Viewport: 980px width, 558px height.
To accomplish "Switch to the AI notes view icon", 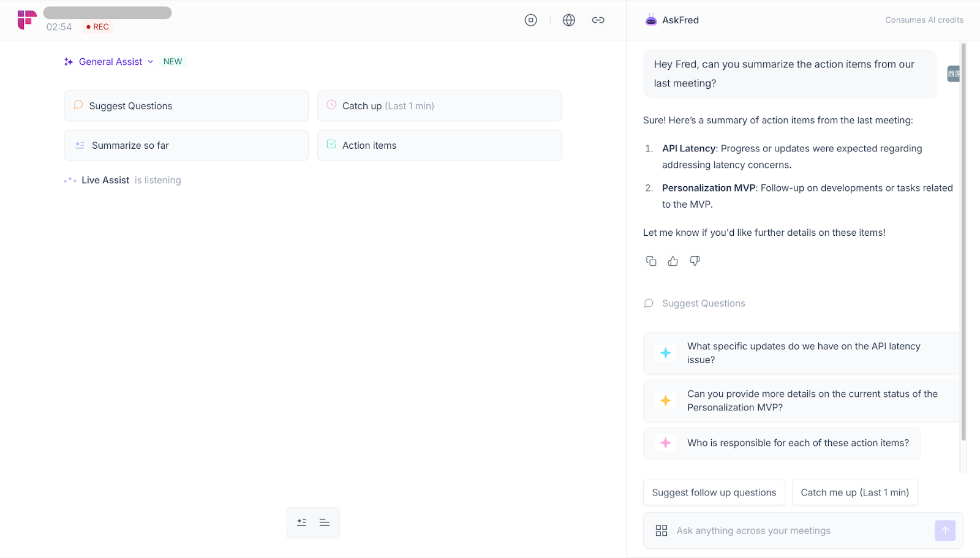I will point(301,522).
